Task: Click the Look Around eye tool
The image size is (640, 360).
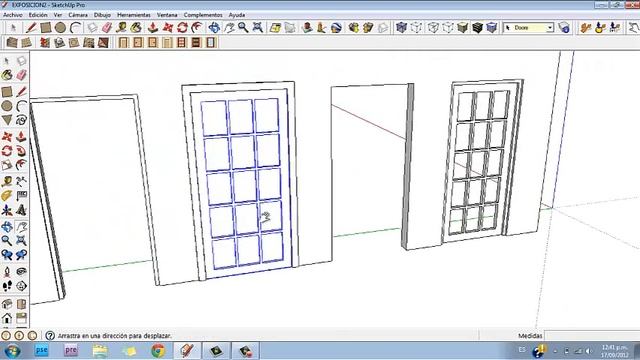Action: pos(21,271)
